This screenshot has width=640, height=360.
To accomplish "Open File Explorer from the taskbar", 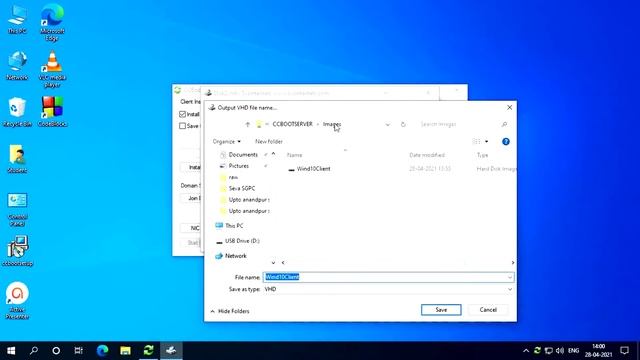I will [125, 351].
